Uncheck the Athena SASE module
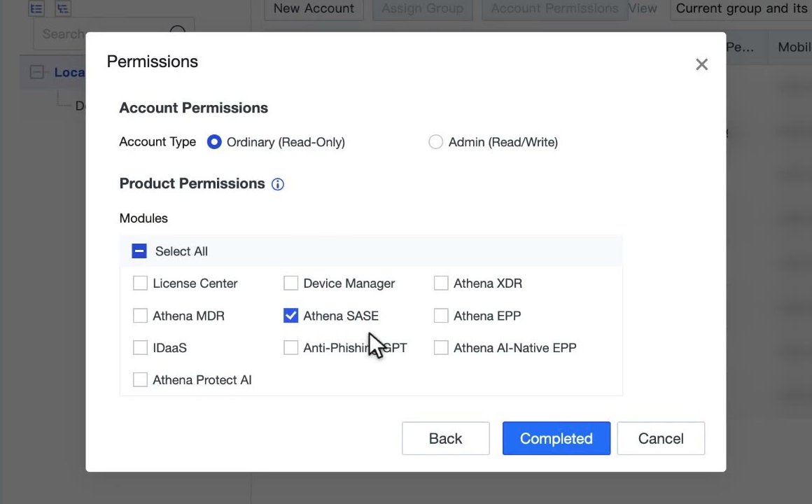The image size is (812, 504). point(291,316)
